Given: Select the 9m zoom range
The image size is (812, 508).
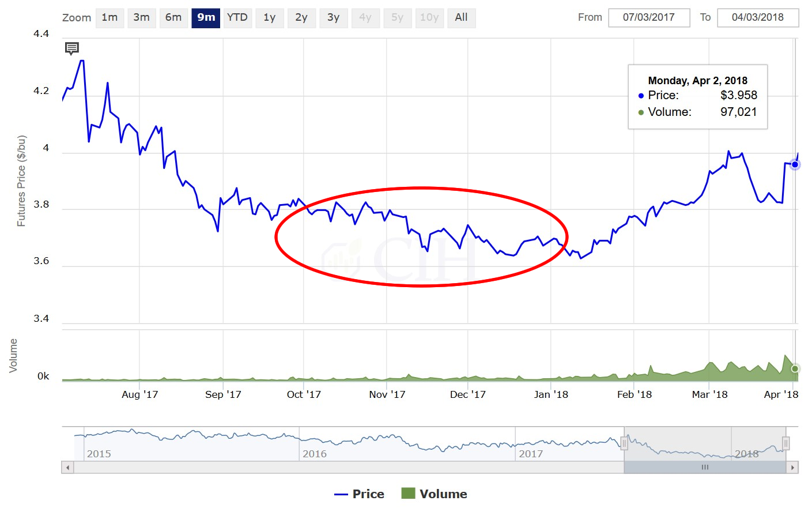Looking at the screenshot, I should 206,17.
